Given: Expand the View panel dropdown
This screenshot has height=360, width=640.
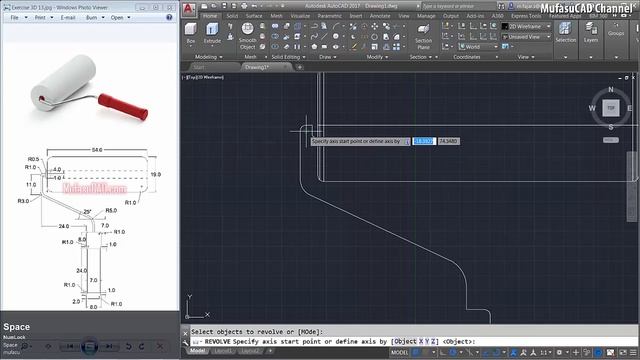Looking at the screenshot, I should (526, 57).
